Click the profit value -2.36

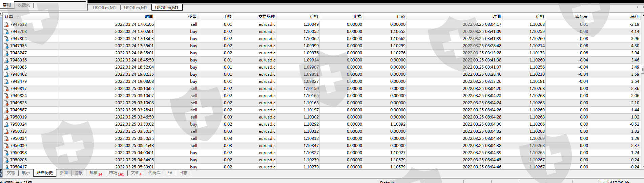pyautogui.click(x=634, y=89)
